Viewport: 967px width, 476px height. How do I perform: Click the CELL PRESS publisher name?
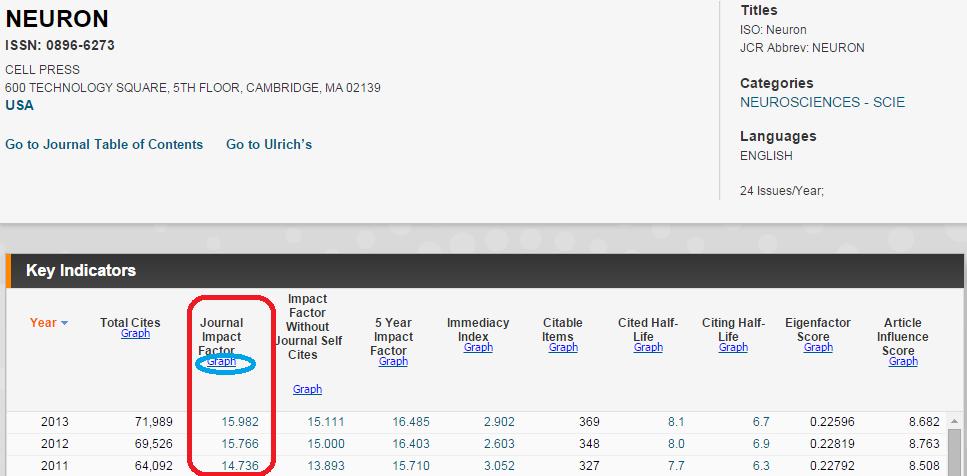click(43, 70)
